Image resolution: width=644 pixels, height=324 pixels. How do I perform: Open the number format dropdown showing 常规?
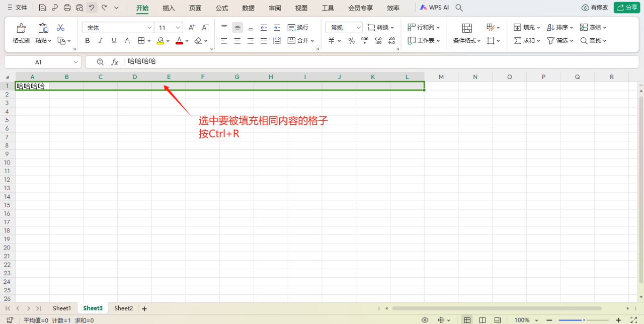(x=359, y=28)
